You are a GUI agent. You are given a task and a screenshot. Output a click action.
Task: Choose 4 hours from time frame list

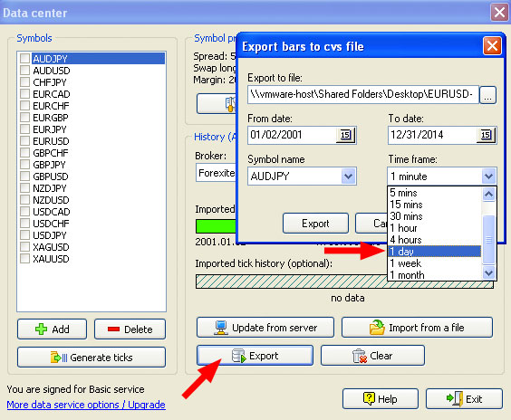pyautogui.click(x=434, y=240)
